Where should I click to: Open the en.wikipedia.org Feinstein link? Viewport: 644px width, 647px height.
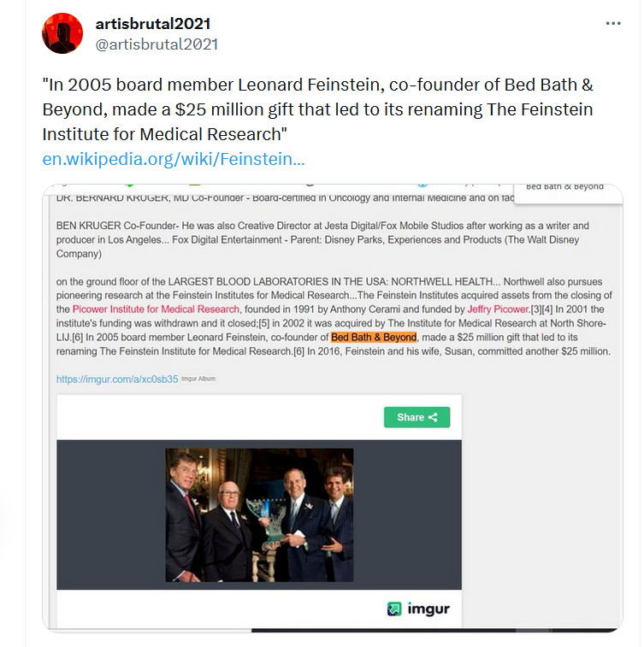[174, 159]
